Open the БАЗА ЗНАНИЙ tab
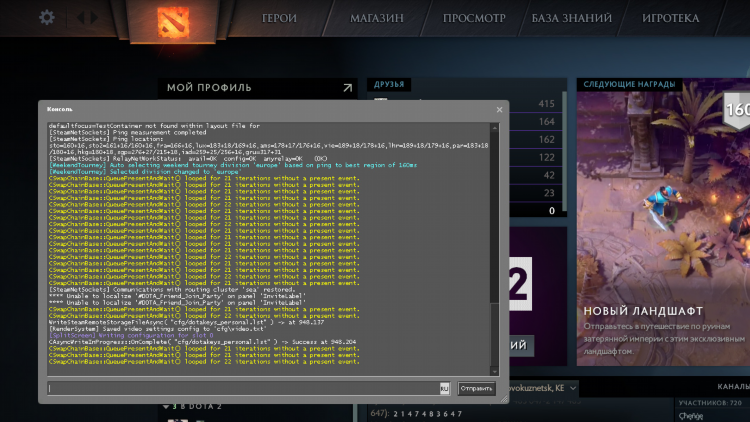This screenshot has width=750, height=422. click(572, 18)
